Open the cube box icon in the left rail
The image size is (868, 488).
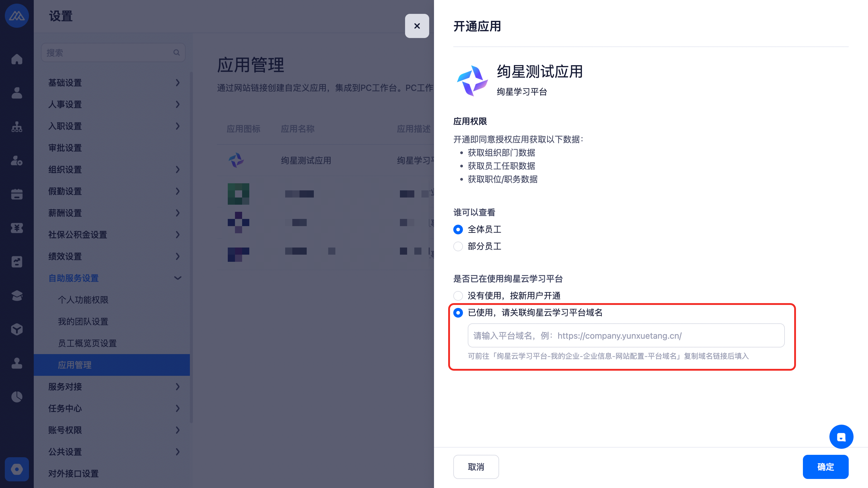[x=17, y=329]
